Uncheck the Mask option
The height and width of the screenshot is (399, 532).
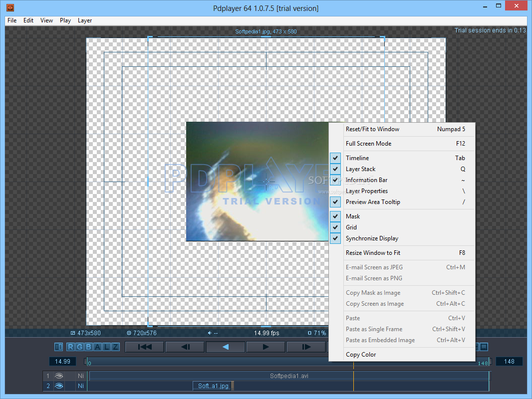pos(402,216)
